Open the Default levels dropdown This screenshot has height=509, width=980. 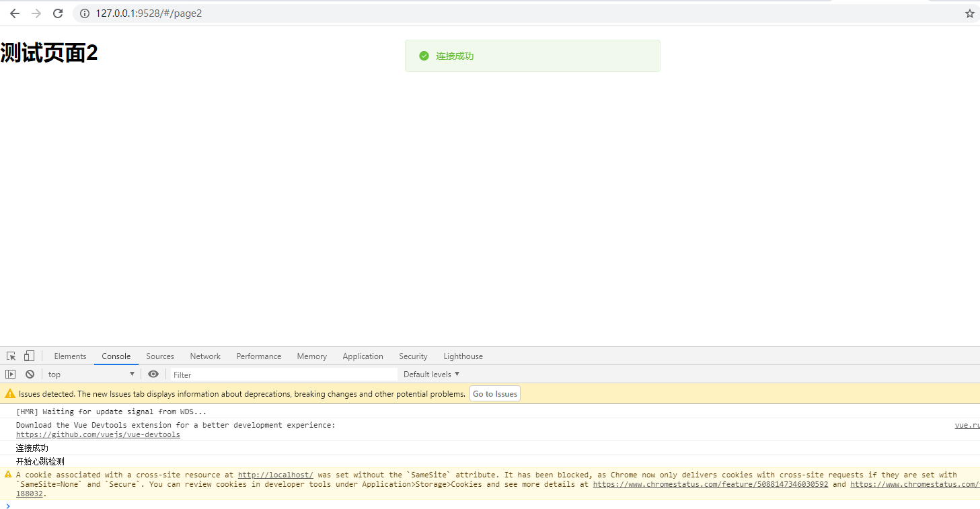click(430, 374)
